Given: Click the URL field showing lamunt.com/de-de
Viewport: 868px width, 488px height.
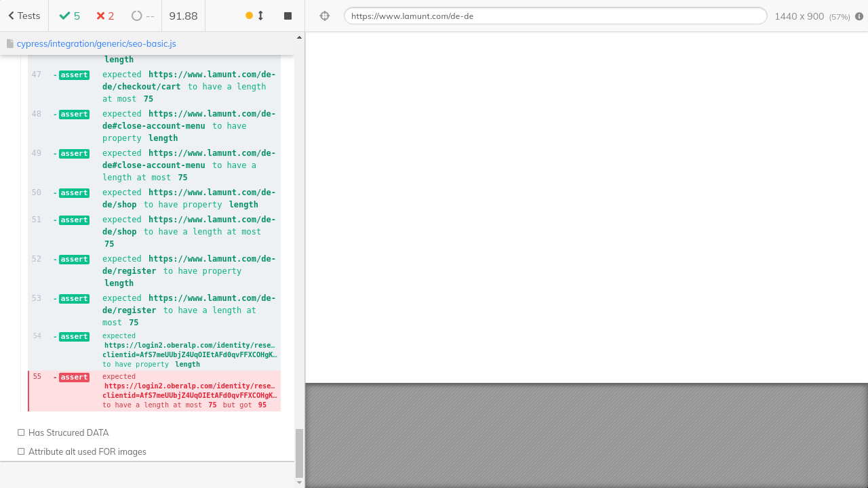Looking at the screenshot, I should 555,16.
